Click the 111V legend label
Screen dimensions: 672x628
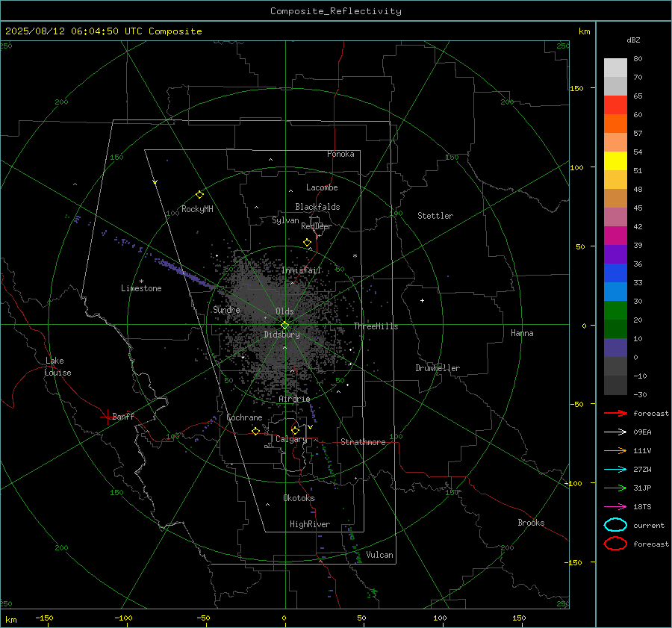[642, 450]
